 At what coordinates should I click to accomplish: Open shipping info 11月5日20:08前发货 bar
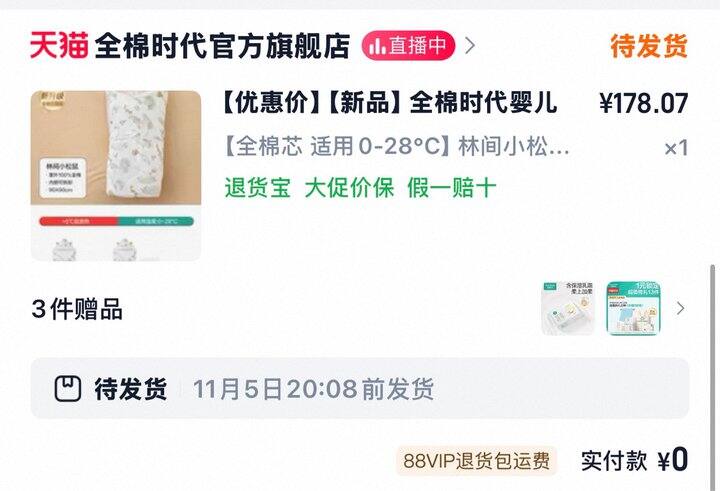click(x=360, y=388)
